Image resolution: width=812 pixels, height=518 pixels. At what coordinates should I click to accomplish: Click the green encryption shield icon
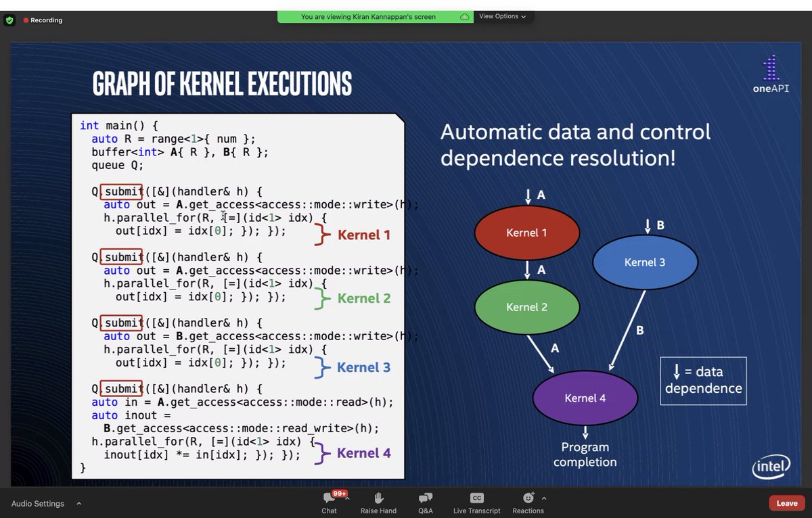click(x=9, y=20)
